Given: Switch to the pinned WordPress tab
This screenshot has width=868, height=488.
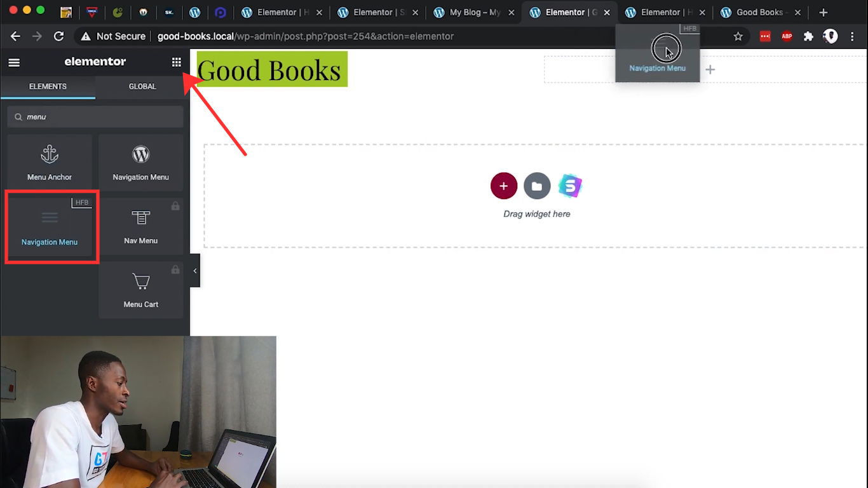Looking at the screenshot, I should (x=195, y=12).
